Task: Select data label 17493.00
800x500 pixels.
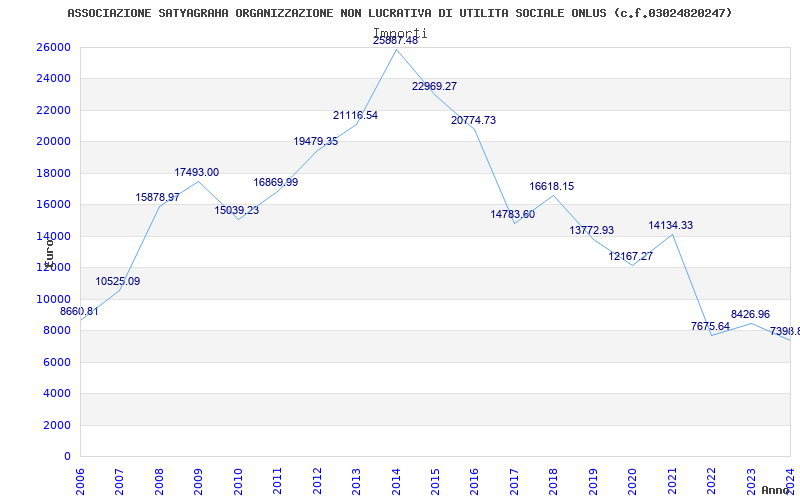Action: pos(196,172)
